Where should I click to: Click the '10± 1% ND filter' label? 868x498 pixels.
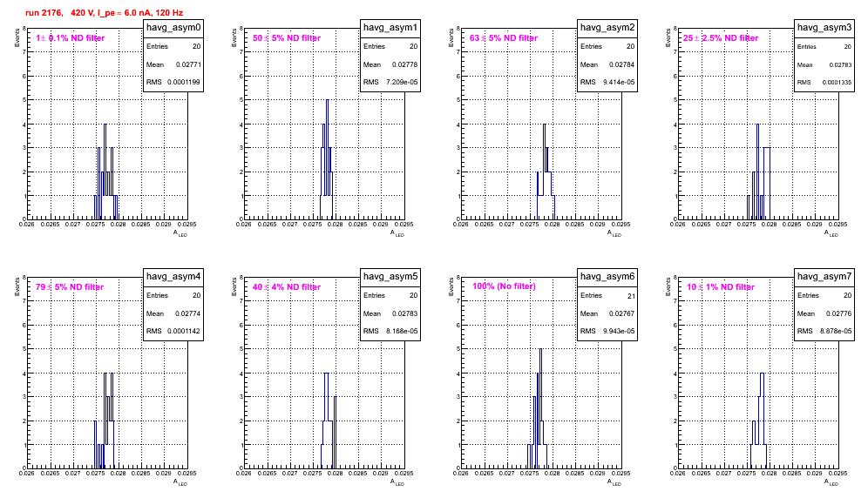click(x=721, y=287)
